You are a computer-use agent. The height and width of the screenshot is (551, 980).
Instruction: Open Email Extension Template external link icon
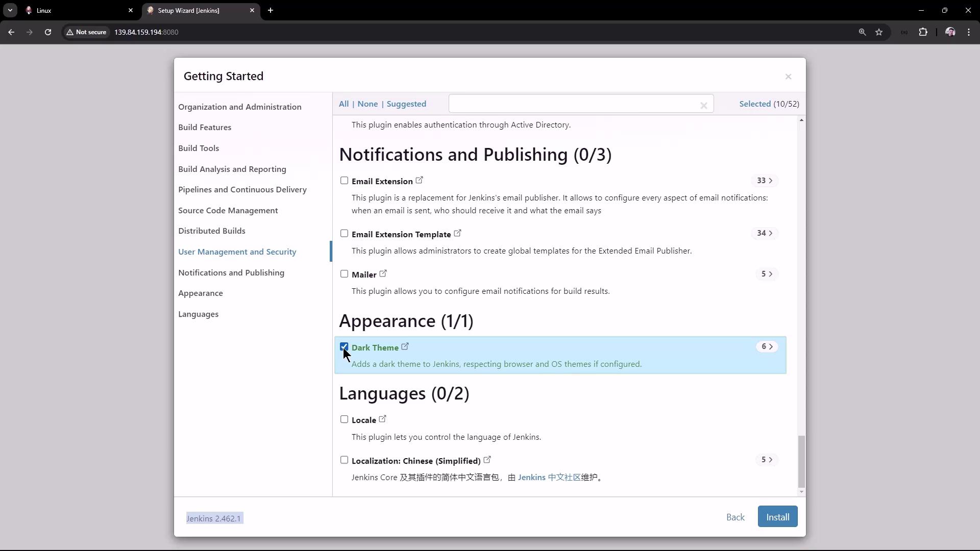tap(457, 234)
